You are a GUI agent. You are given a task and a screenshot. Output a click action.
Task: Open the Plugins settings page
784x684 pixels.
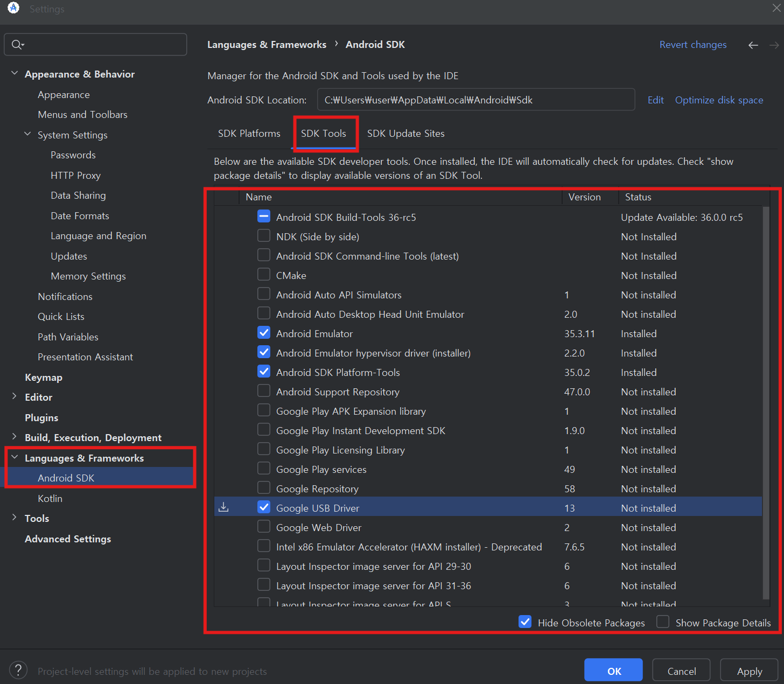click(x=41, y=418)
